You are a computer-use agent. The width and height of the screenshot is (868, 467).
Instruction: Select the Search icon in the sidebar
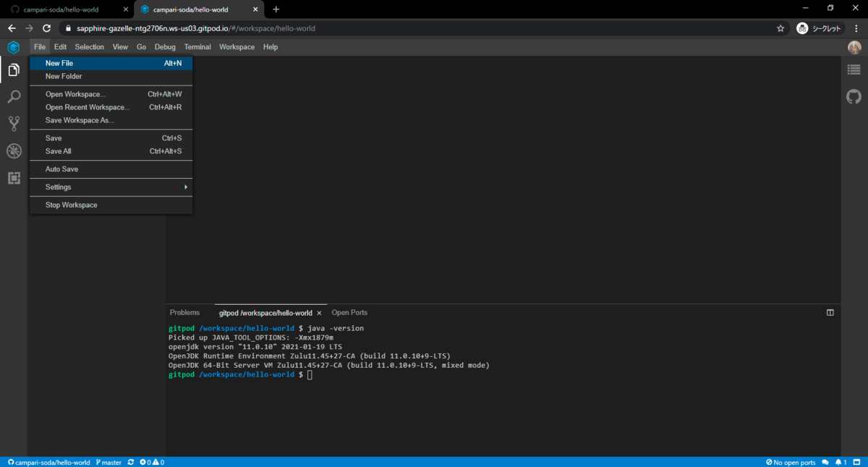[13, 96]
